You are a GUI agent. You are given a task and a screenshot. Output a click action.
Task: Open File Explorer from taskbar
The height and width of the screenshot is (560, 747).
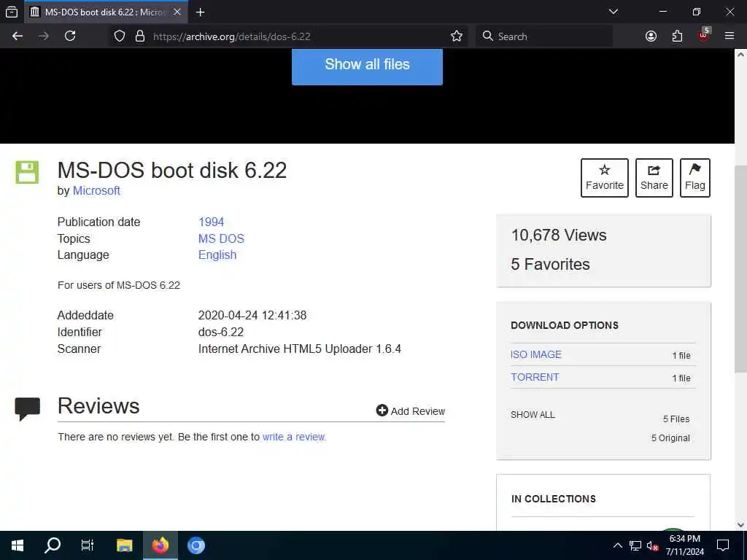pyautogui.click(x=124, y=545)
